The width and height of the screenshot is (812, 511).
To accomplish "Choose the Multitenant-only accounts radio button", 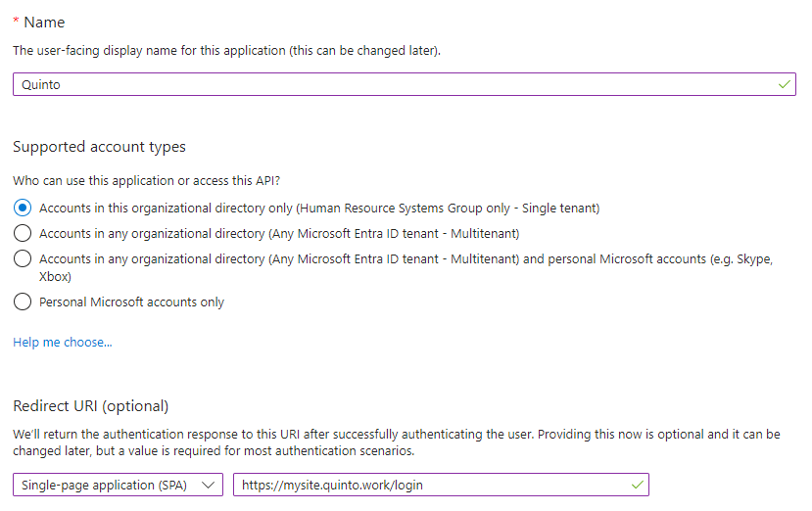I will pyautogui.click(x=23, y=233).
